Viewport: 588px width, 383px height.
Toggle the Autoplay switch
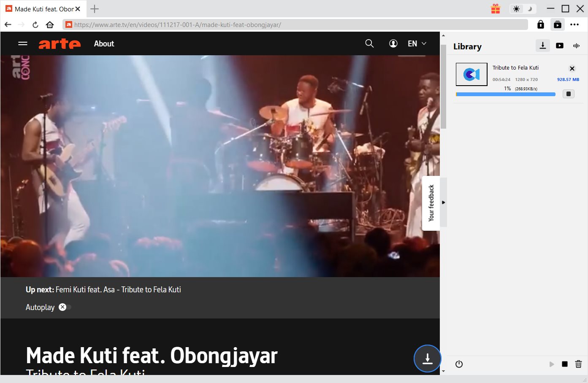(x=65, y=307)
